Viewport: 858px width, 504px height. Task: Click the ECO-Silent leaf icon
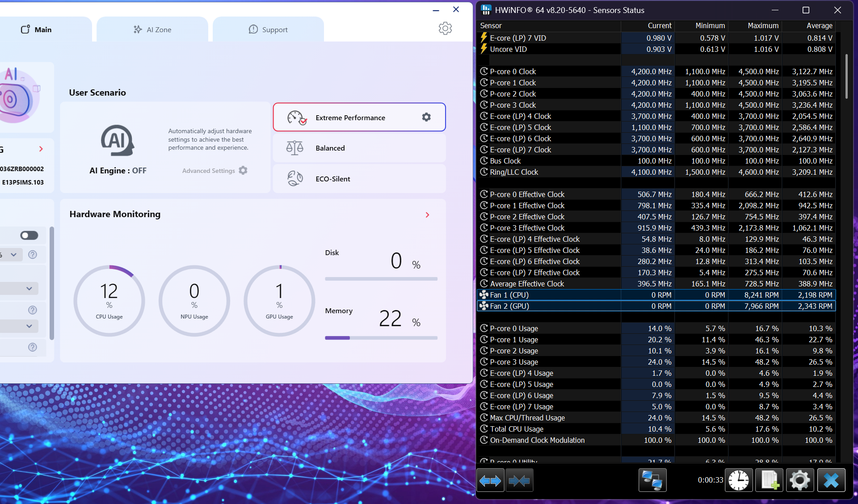coord(295,179)
